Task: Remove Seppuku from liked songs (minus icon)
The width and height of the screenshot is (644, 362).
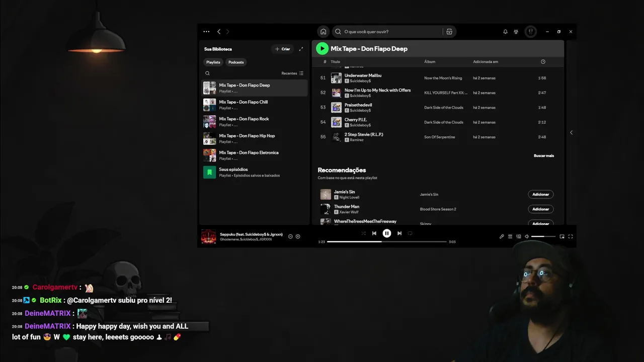Action: click(x=290, y=236)
